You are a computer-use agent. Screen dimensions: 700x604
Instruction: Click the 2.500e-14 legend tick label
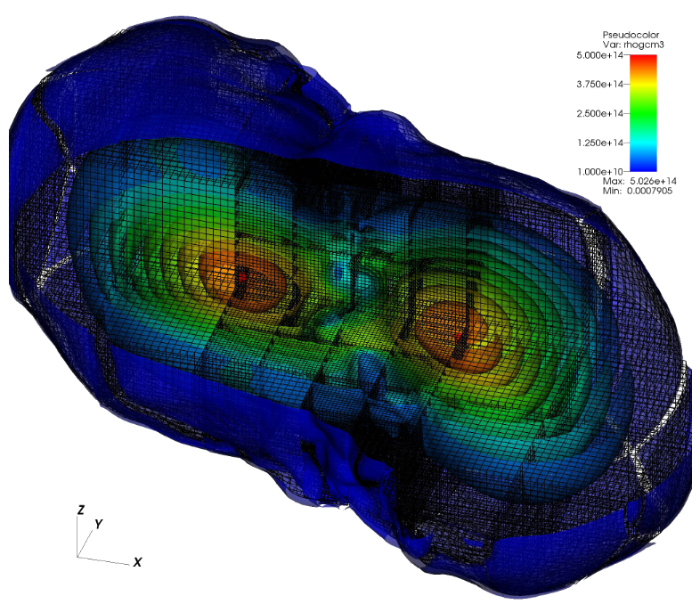tap(602, 113)
